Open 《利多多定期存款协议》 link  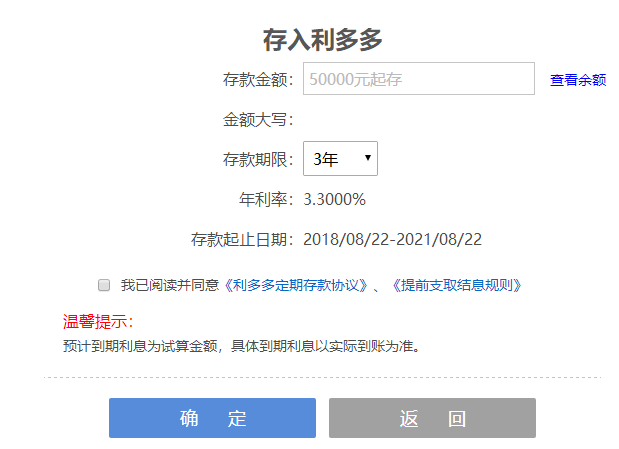296,285
